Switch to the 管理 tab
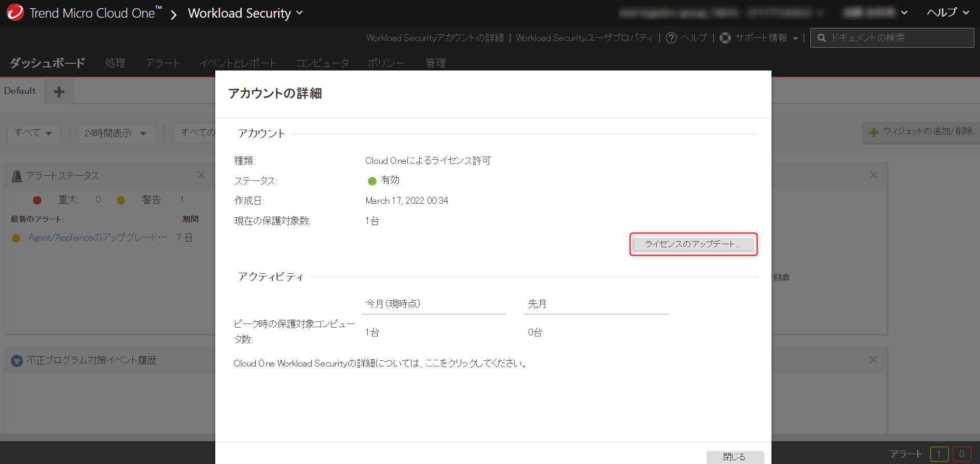The height and width of the screenshot is (464, 980). [x=436, y=63]
